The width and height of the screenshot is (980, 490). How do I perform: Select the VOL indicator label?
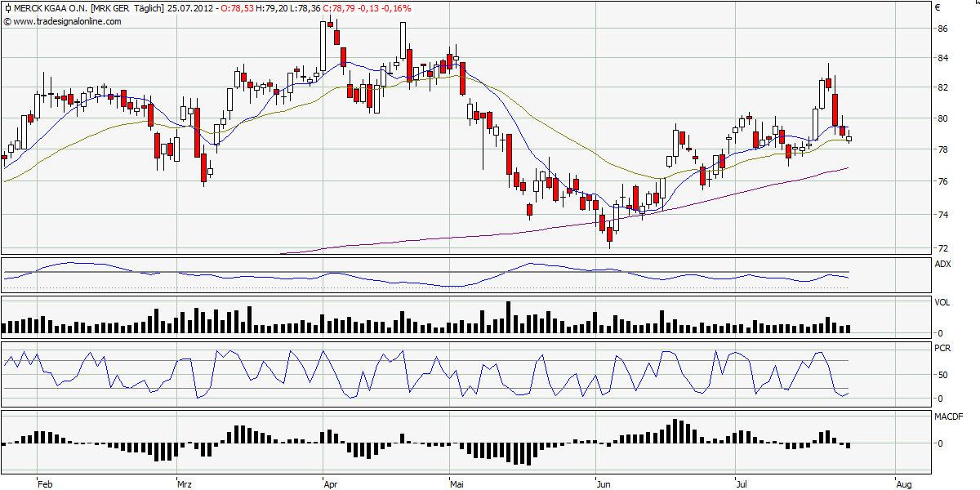pyautogui.click(x=942, y=302)
